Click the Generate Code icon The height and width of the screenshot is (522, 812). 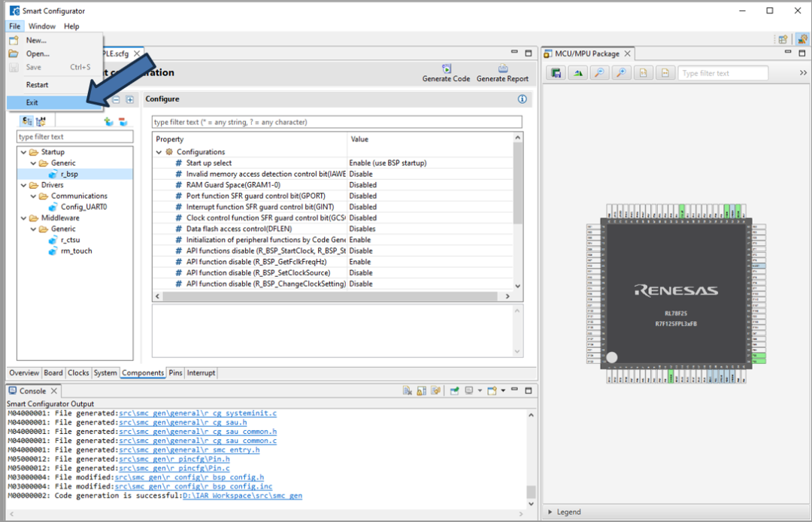[446, 68]
